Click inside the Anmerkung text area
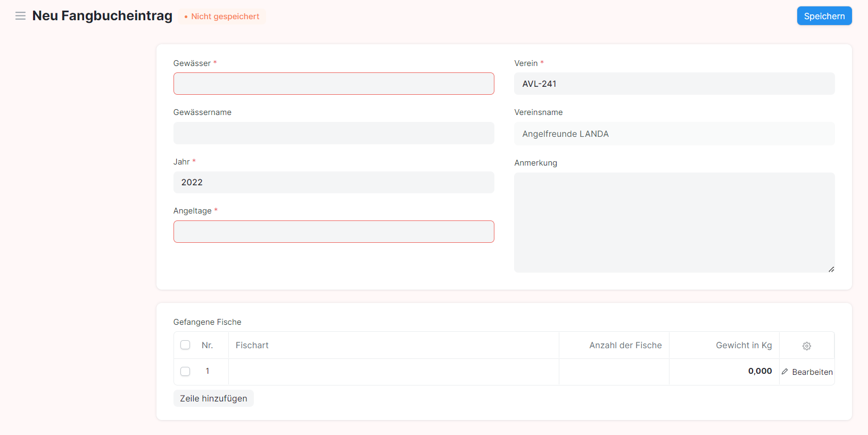This screenshot has height=435, width=868. (x=674, y=222)
